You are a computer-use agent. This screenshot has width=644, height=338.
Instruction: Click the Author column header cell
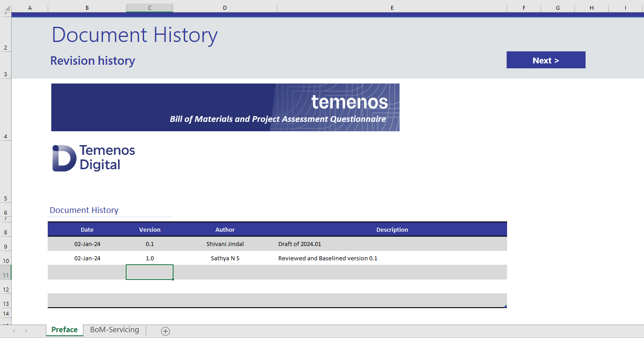point(225,230)
